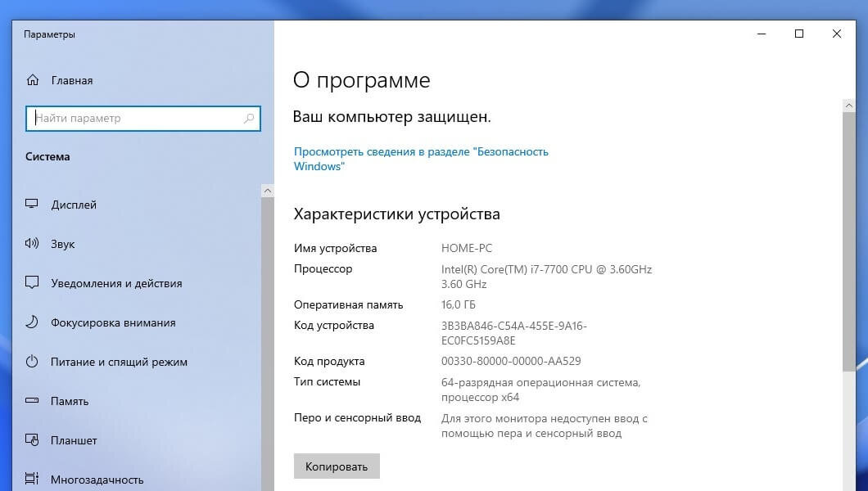Click the main pane vertical scrollbar thumb
The image size is (868, 491).
click(x=848, y=241)
